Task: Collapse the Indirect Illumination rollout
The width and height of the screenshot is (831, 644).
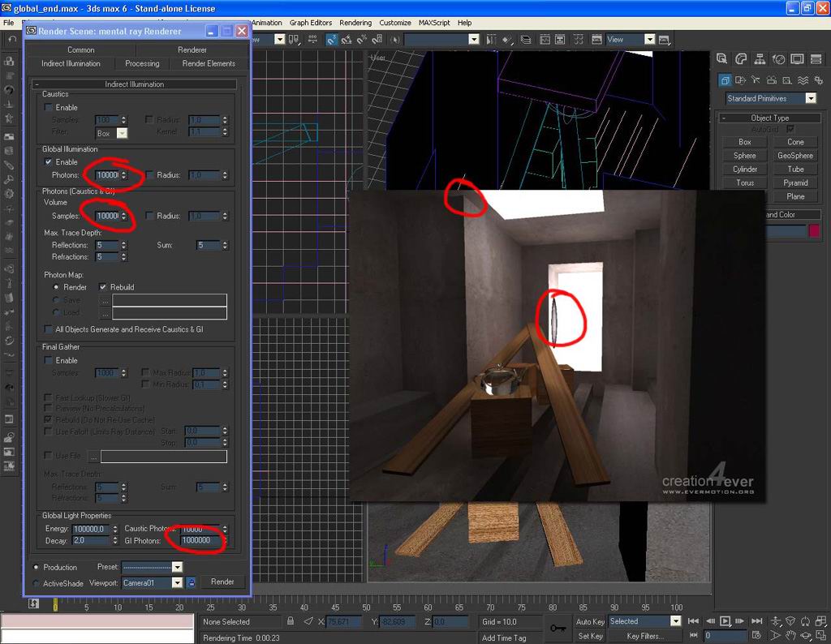Action: pos(135,84)
